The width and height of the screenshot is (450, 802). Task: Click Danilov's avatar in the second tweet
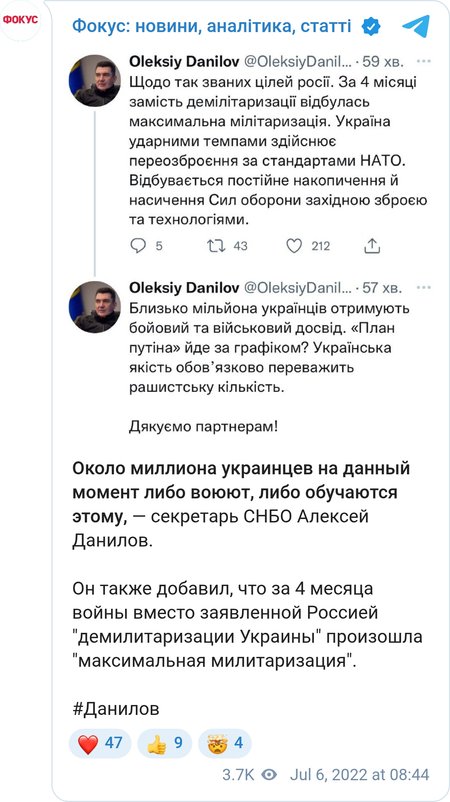(95, 306)
